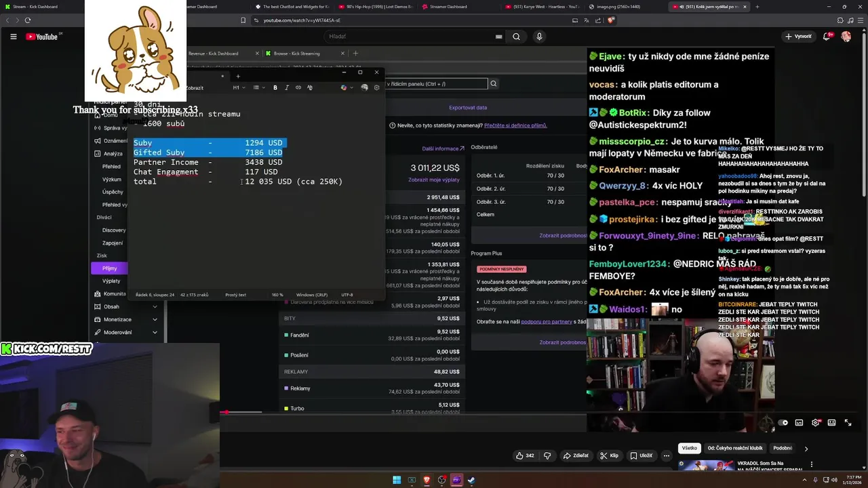This screenshot has height=488, width=868.
Task: Open options menu for the VKRADOL suggested video
Action: pyautogui.click(x=812, y=464)
